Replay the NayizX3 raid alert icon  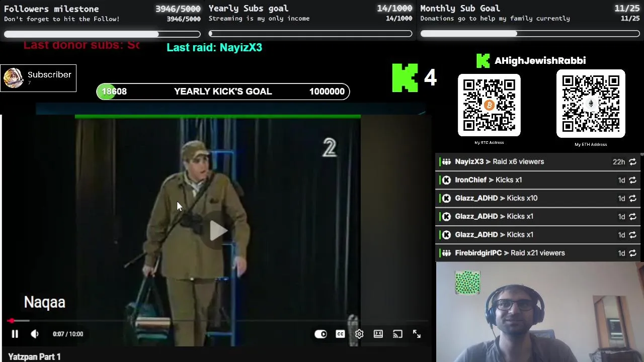[632, 162]
